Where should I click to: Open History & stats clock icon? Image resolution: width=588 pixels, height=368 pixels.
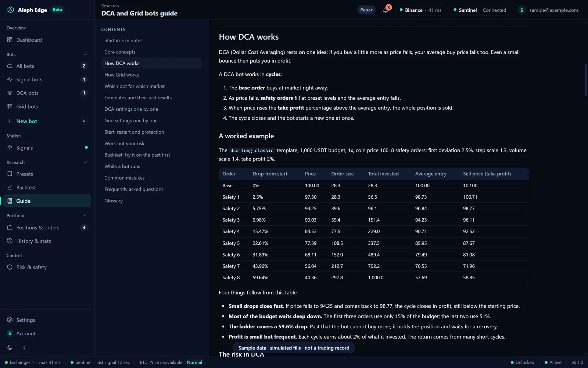pos(10,241)
